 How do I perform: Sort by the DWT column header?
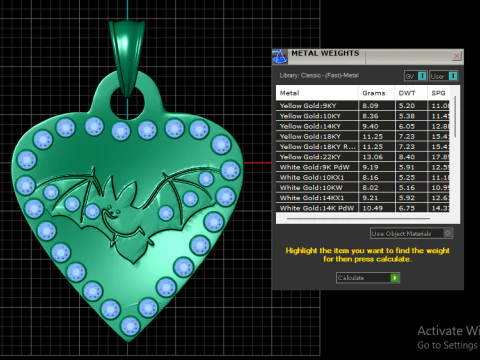click(x=411, y=93)
